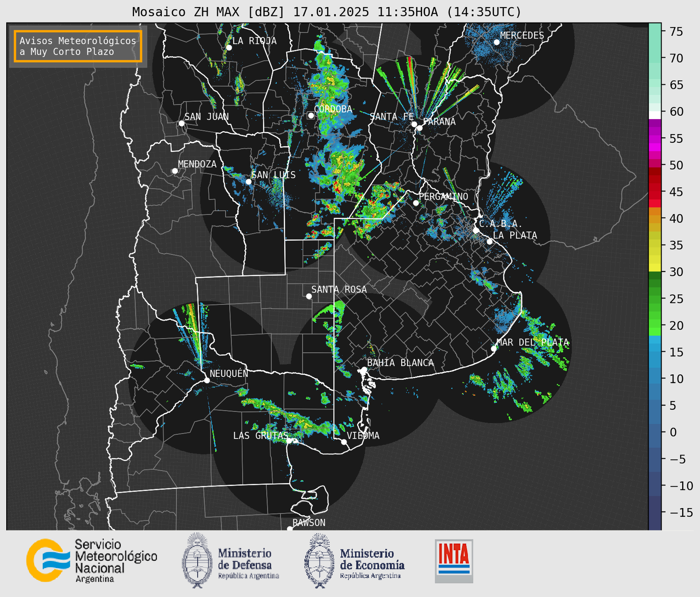Click the BAHÍA BLANCA city marker dot
This screenshot has height=597, width=700.
364,369
